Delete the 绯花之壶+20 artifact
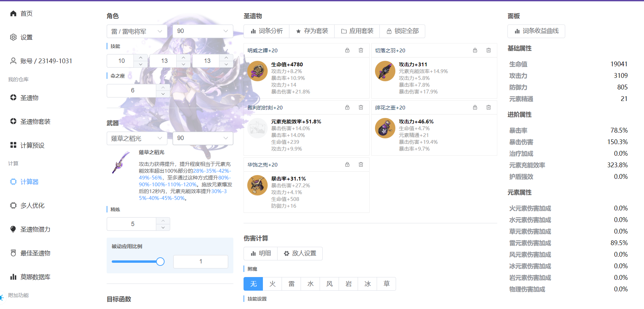Screen dimensions: 644x309 [x=488, y=107]
